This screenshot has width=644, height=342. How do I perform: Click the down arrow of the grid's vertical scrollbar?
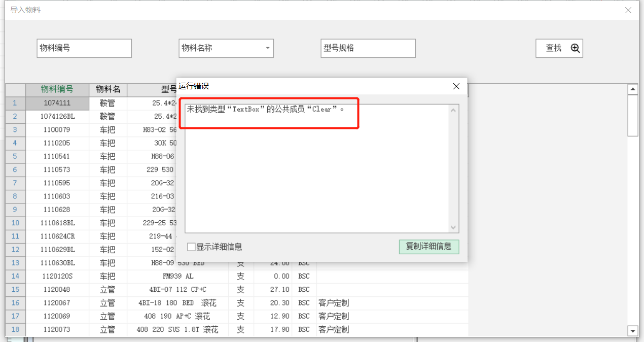(x=633, y=331)
